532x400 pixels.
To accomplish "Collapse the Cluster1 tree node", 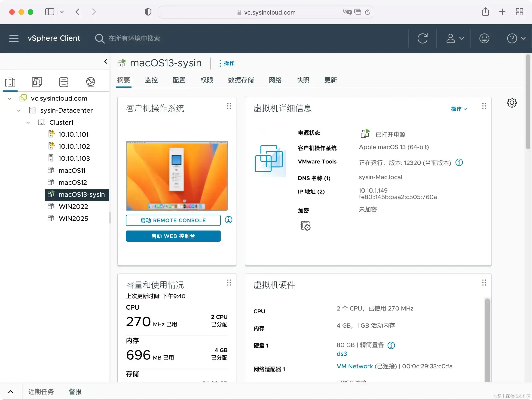I will click(28, 122).
